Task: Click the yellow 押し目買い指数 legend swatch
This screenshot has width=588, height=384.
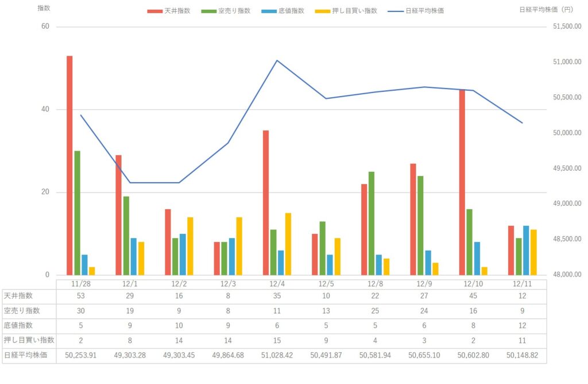Action: click(322, 11)
